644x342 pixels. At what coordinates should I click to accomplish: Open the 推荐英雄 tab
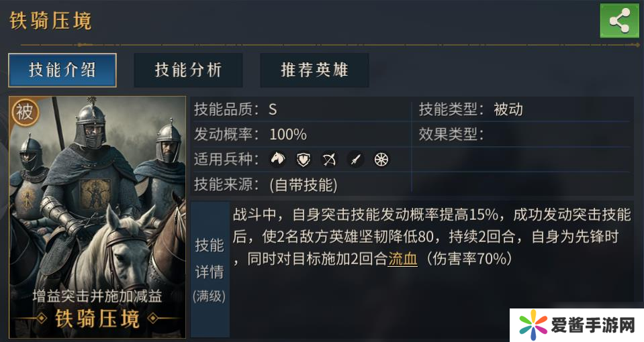coord(314,70)
